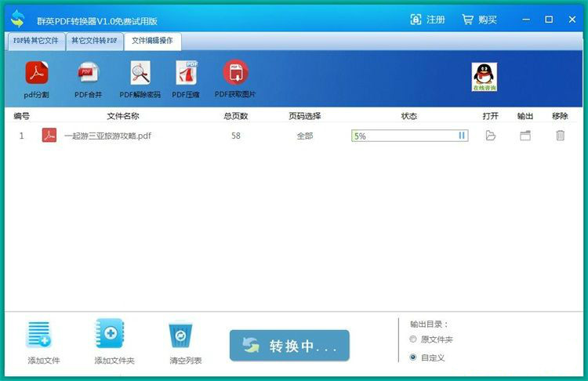Select the 文件编辑操作 tab
This screenshot has width=588, height=381.
click(x=153, y=41)
